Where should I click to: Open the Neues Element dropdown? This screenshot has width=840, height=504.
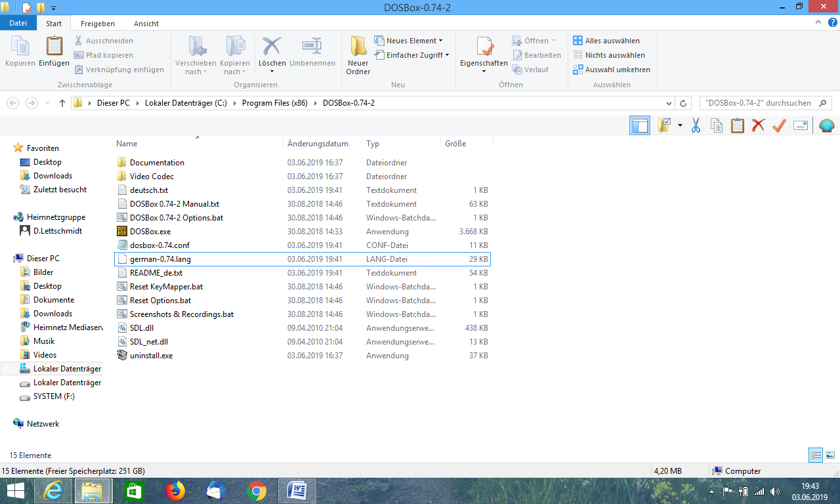pyautogui.click(x=408, y=41)
